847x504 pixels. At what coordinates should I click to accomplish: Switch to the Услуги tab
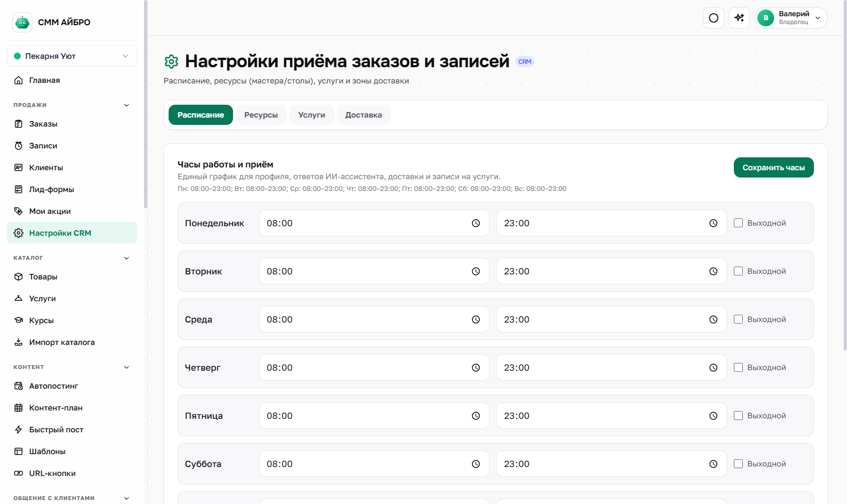pyautogui.click(x=311, y=115)
